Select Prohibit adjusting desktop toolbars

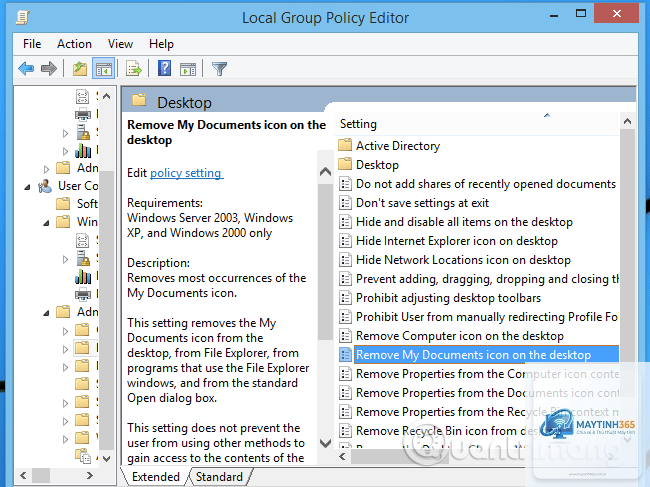[448, 298]
